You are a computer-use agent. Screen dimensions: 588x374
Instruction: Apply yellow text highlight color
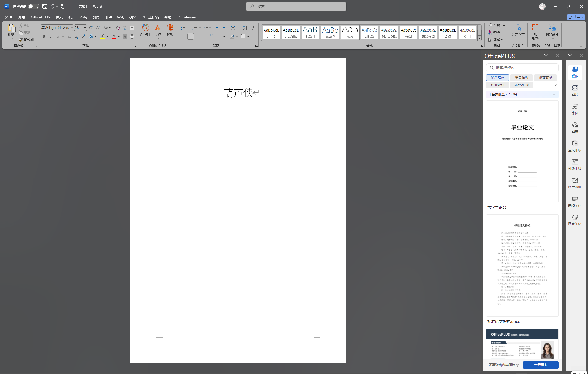[103, 36]
